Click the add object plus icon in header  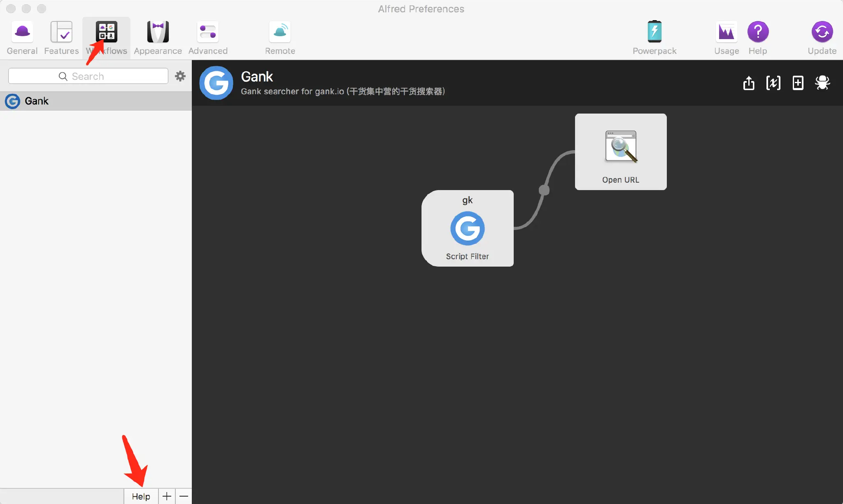(x=798, y=83)
